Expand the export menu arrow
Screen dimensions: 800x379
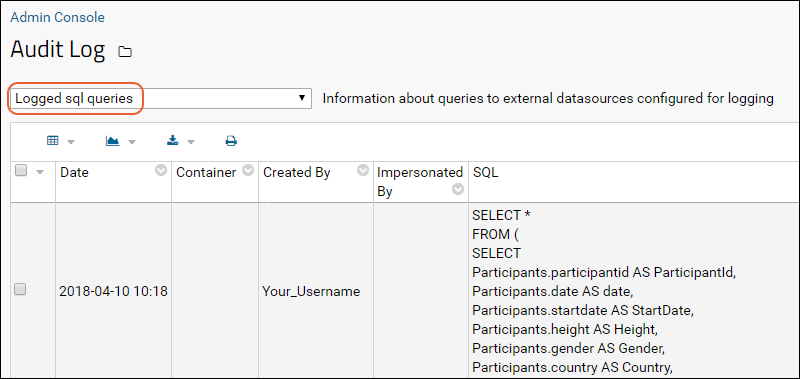[191, 142]
